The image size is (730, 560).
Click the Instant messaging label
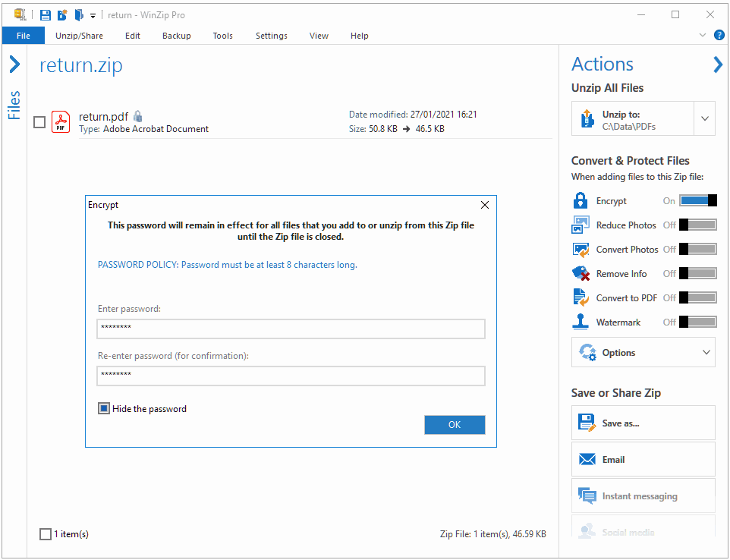[640, 496]
